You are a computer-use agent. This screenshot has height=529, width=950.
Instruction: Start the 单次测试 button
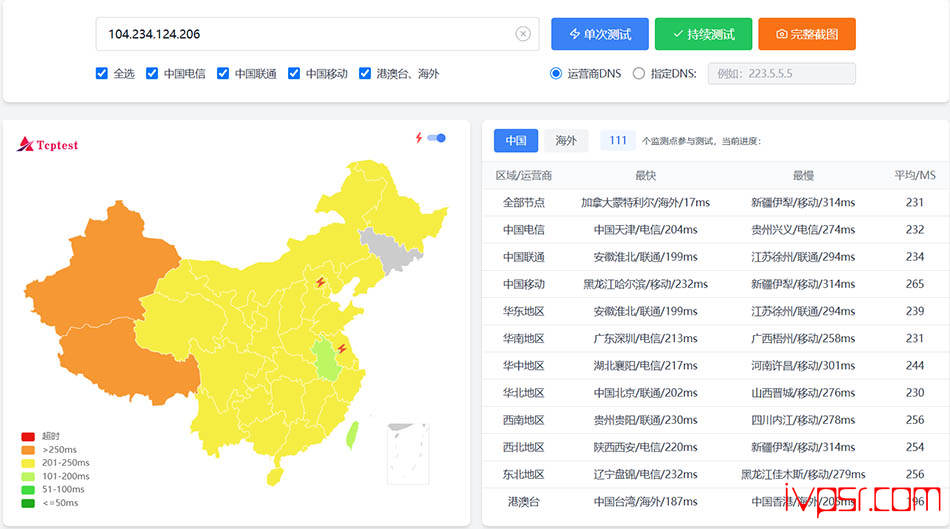pos(600,34)
